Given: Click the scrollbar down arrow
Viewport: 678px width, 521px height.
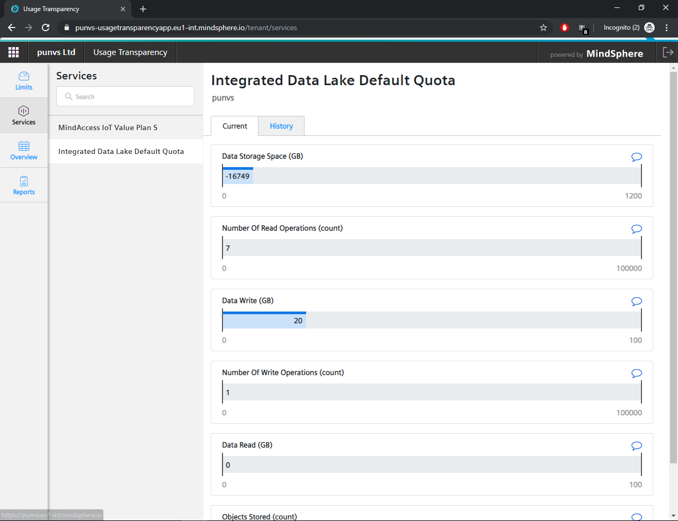Looking at the screenshot, I should pyautogui.click(x=673, y=515).
